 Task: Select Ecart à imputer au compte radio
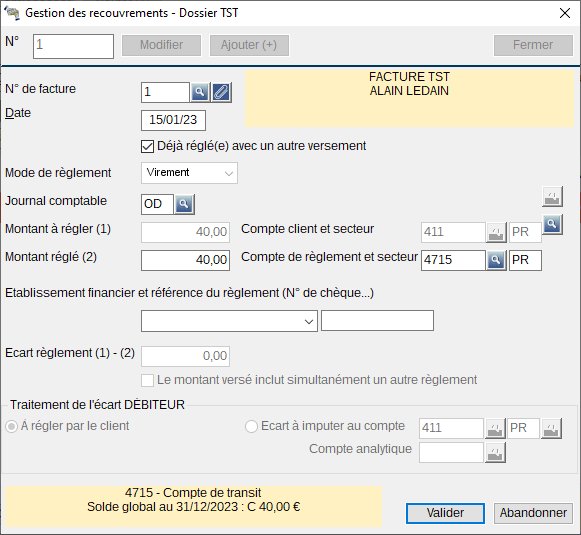[251, 426]
